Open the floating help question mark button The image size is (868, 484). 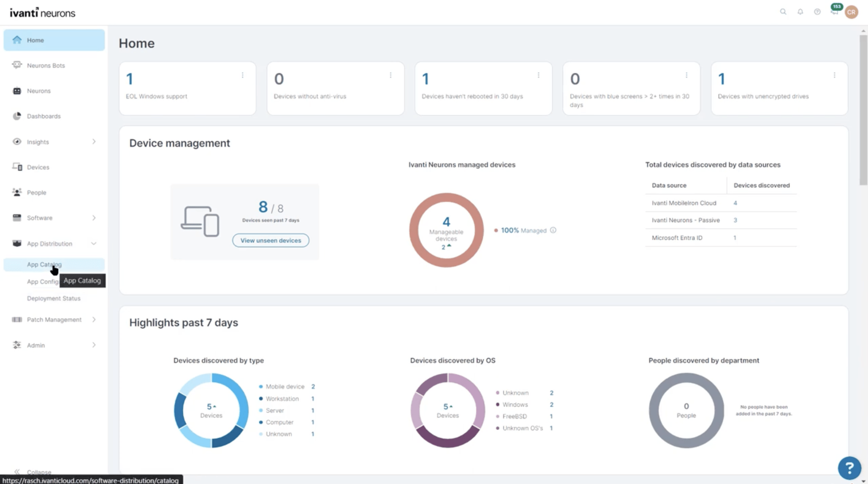click(849, 468)
